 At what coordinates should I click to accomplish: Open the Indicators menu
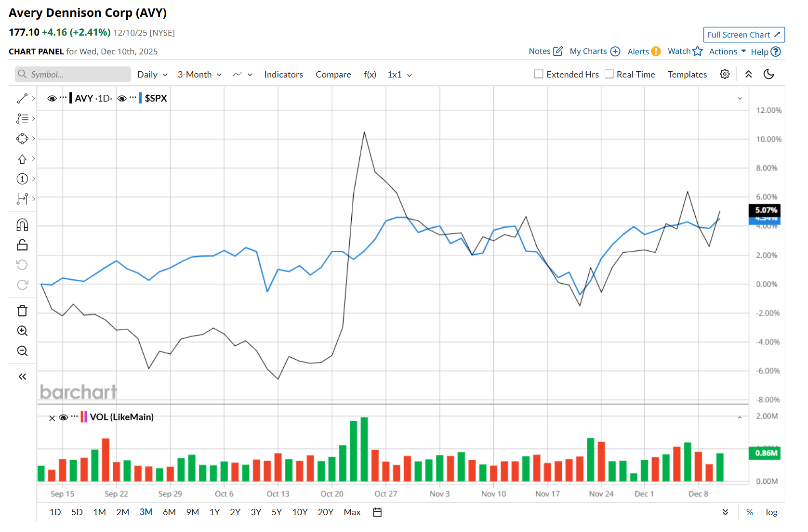[284, 75]
